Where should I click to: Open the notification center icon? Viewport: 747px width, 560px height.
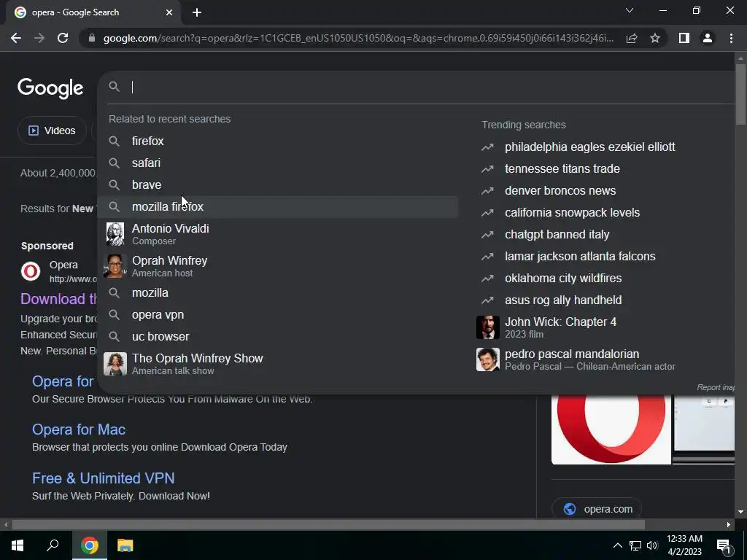tap(724, 546)
